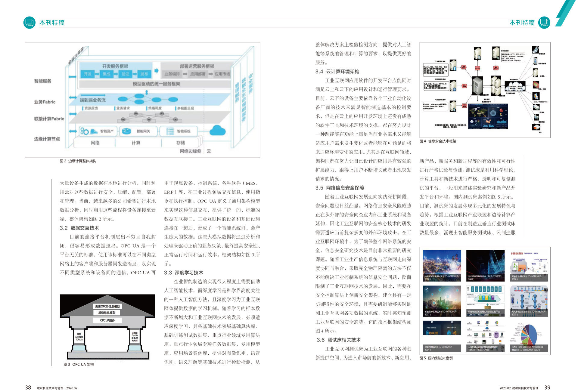Open the 梯联网测试床 2004 thumbnail
Viewport: 578px width, 392px height.
pos(442,336)
